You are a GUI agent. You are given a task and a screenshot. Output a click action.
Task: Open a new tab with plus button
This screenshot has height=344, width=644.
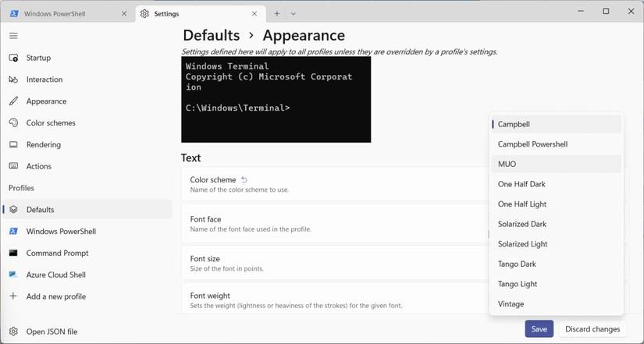click(x=277, y=14)
